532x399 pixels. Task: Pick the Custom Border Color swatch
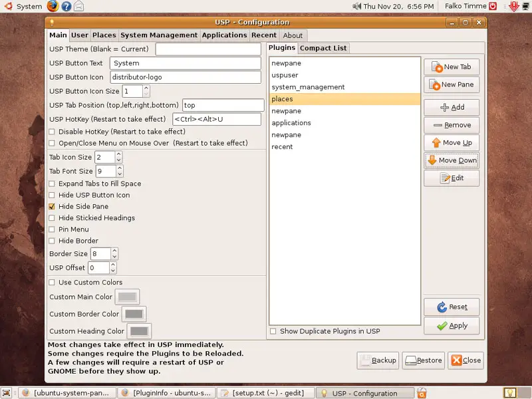point(134,314)
